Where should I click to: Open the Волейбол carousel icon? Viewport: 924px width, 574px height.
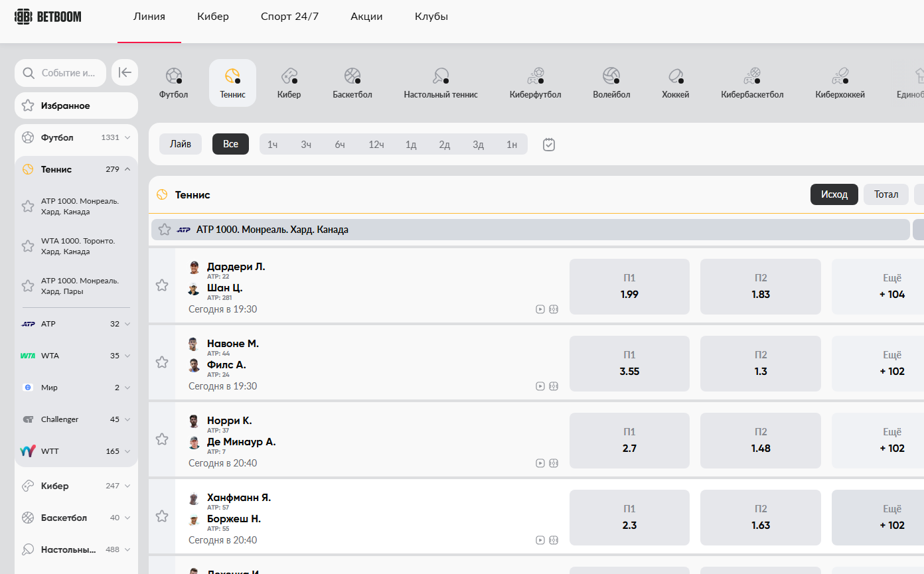611,83
